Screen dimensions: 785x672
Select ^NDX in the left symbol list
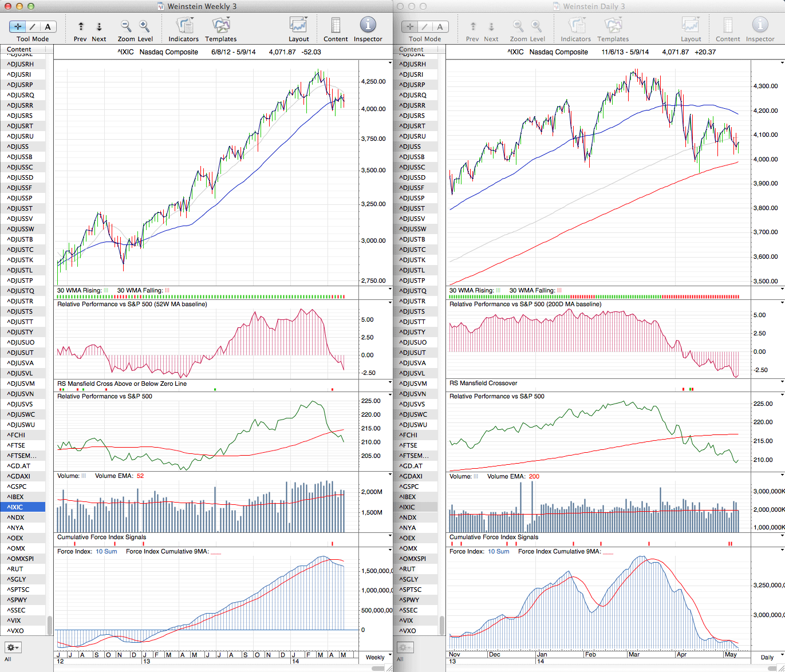[16, 517]
